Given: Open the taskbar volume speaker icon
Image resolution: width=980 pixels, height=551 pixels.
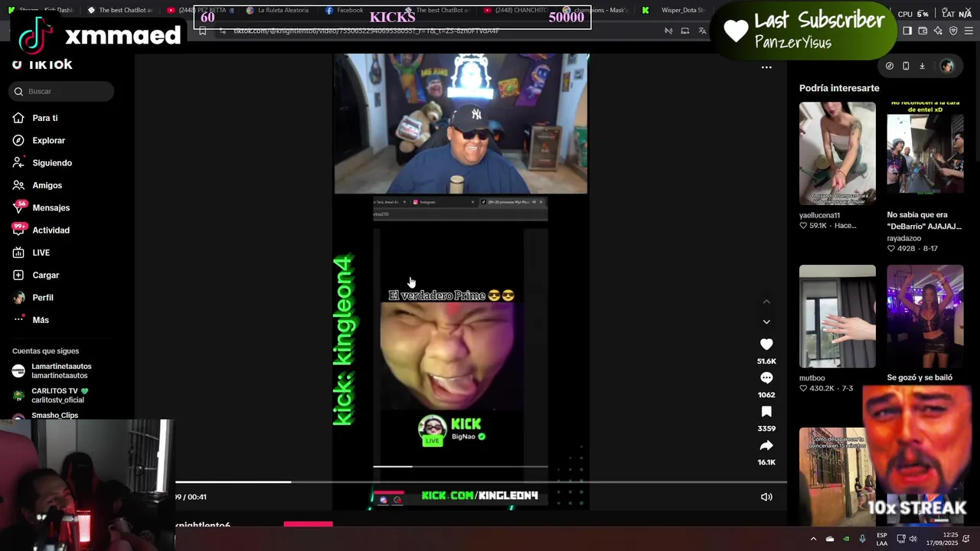Looking at the screenshot, I should pyautogui.click(x=913, y=539).
